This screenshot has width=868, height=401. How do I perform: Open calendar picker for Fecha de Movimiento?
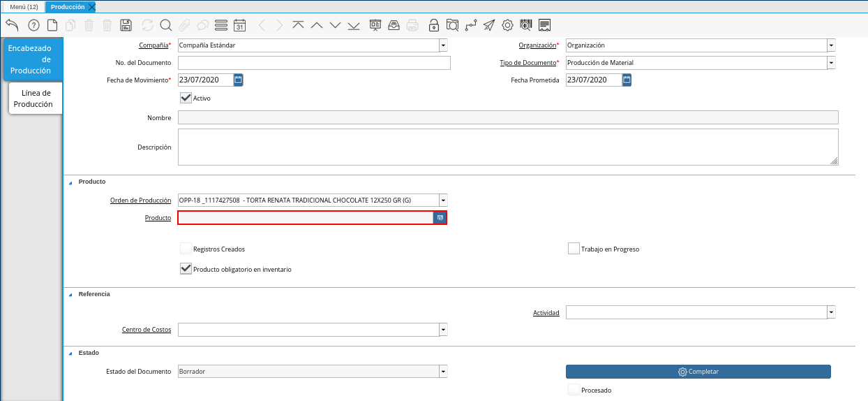238,80
